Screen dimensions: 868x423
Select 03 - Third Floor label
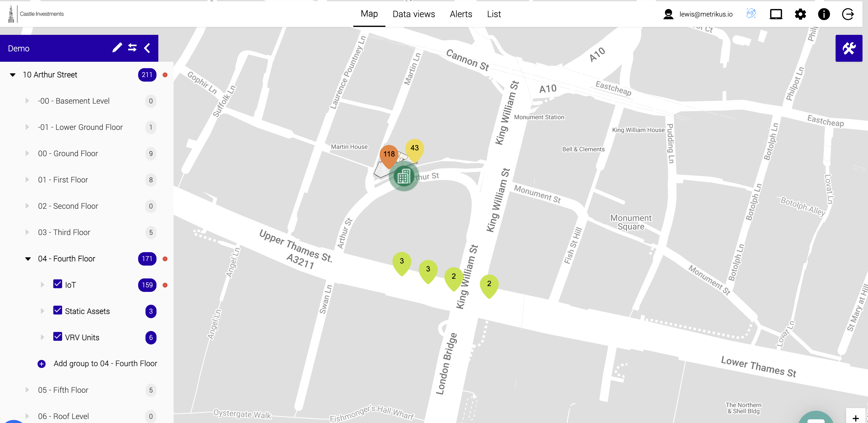[64, 233]
